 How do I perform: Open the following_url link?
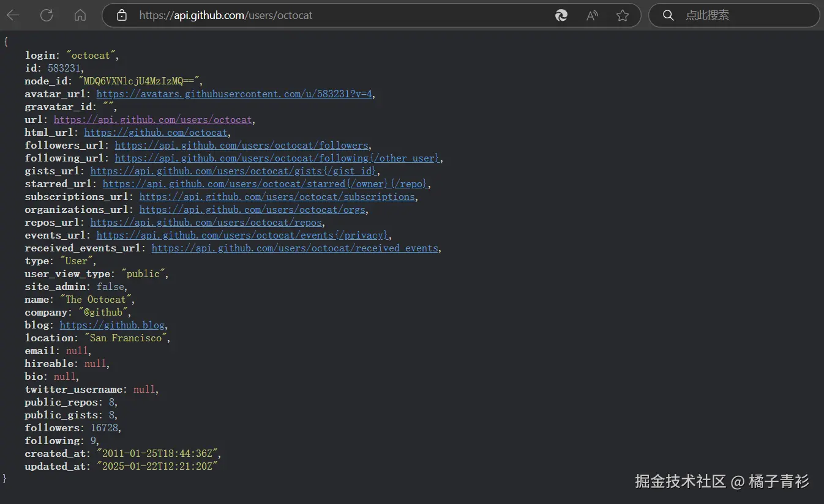click(x=277, y=158)
